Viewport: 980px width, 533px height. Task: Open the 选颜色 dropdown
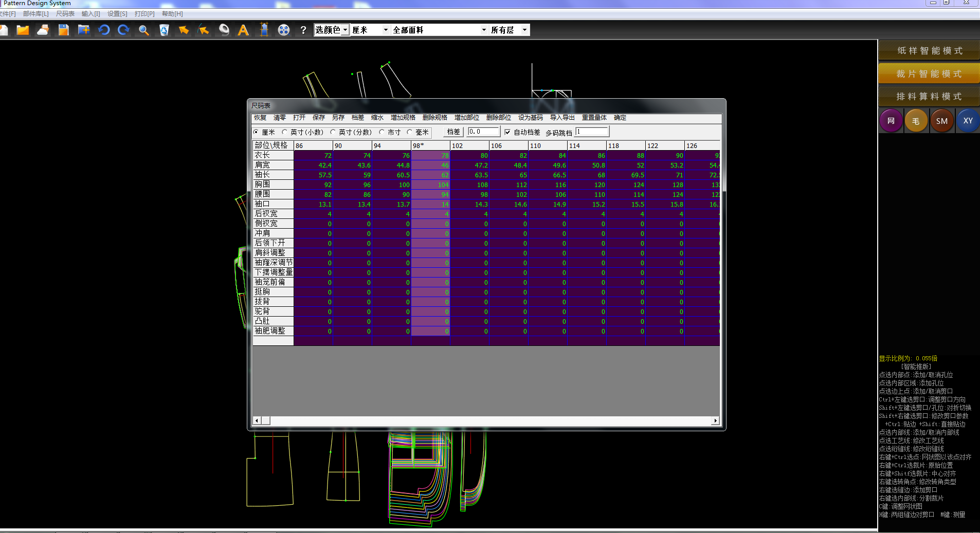[332, 30]
